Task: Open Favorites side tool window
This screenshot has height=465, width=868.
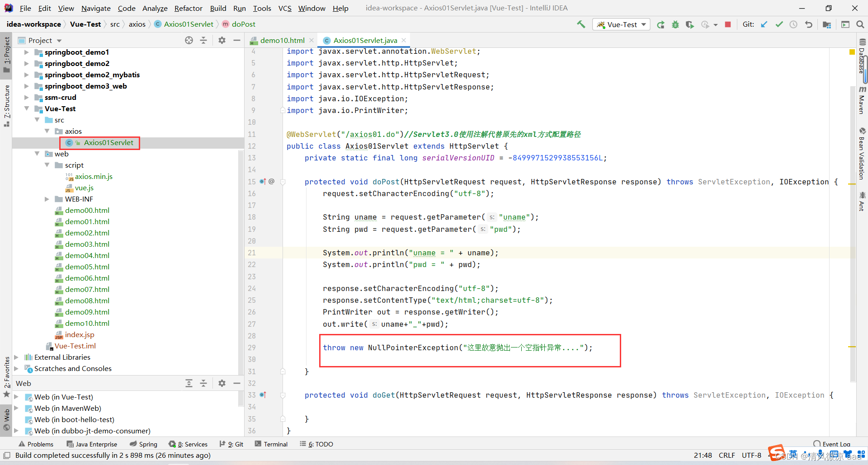Action: (x=6, y=377)
